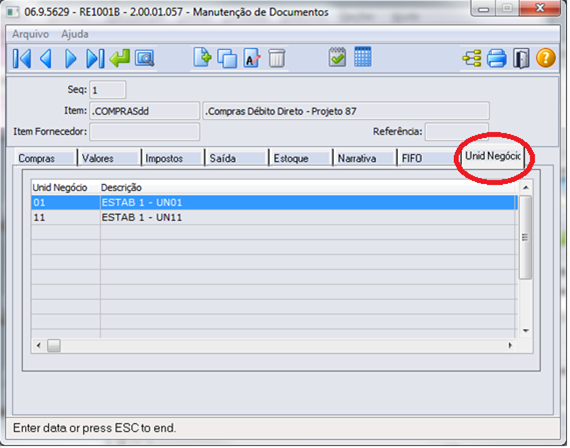The image size is (570, 448).
Task: Switch to the Estoque tab
Action: (301, 159)
